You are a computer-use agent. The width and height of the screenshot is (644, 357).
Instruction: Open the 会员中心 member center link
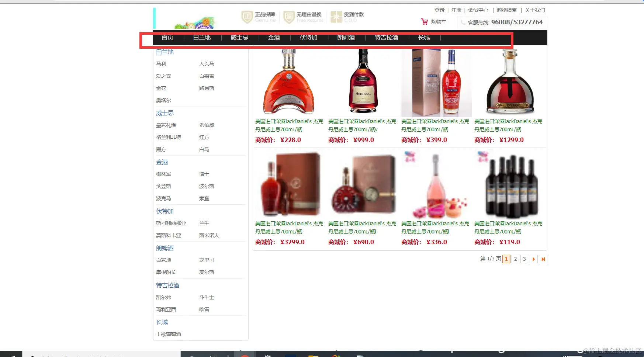coord(478,10)
